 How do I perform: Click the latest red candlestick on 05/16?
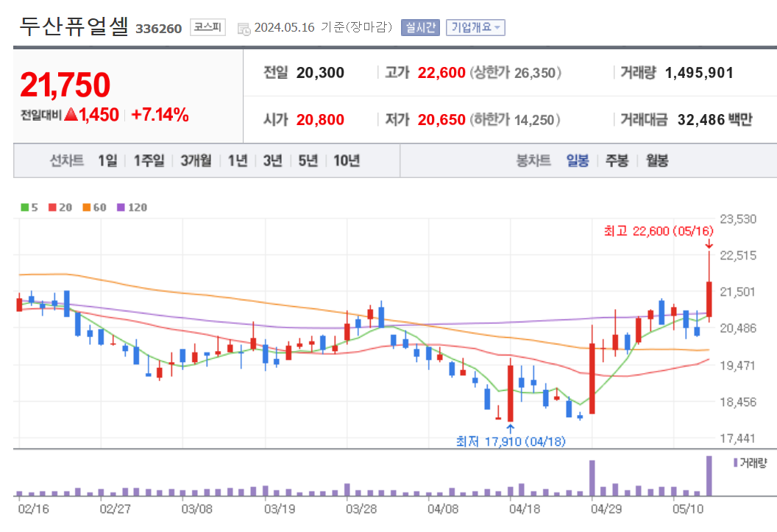pos(709,299)
